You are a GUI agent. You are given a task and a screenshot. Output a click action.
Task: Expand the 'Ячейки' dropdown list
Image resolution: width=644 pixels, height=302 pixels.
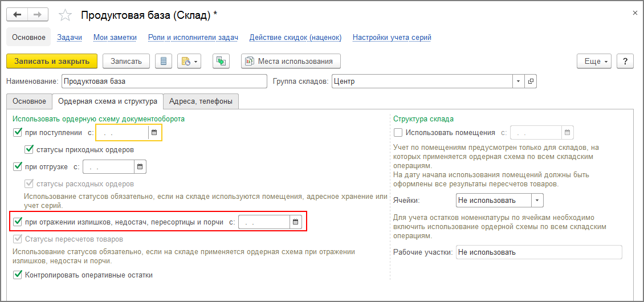click(537, 201)
